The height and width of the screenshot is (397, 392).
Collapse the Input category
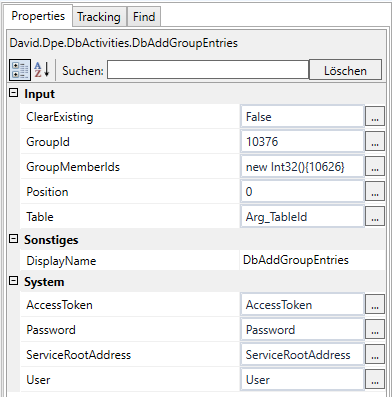13,93
